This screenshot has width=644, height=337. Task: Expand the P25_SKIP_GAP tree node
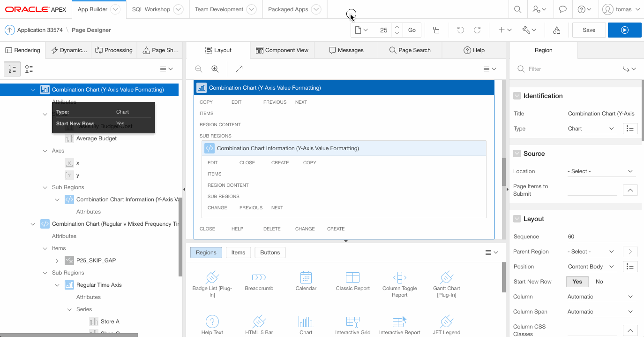tap(57, 260)
